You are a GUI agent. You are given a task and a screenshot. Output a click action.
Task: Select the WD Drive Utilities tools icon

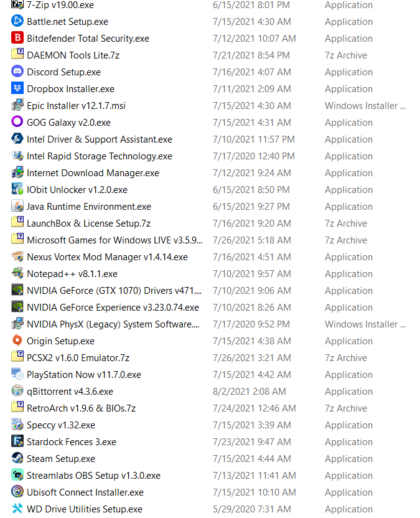point(17,509)
